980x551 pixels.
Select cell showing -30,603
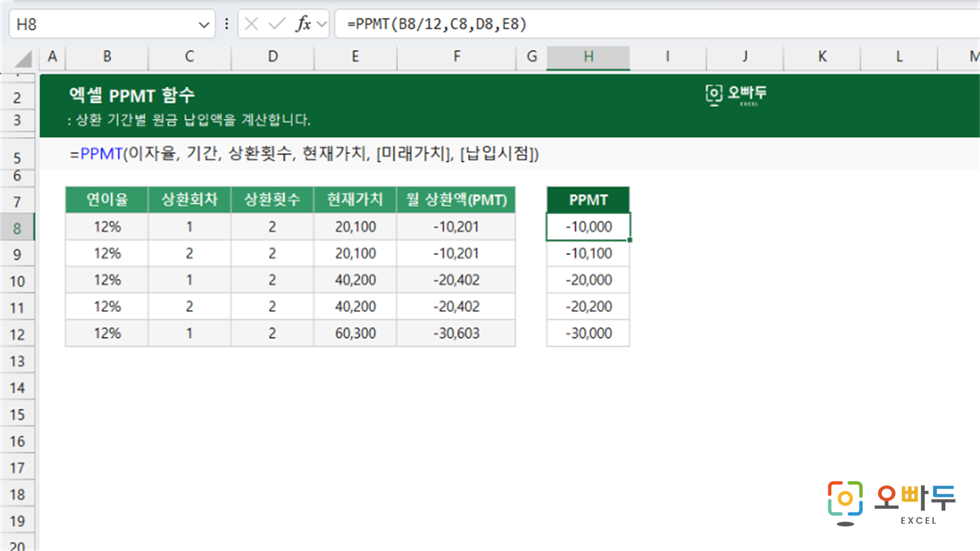pyautogui.click(x=456, y=333)
